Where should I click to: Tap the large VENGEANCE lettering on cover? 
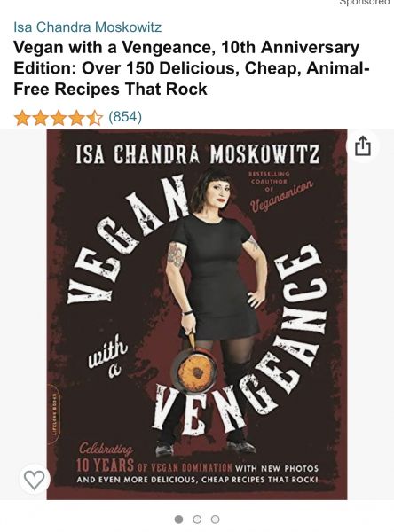click(x=240, y=342)
